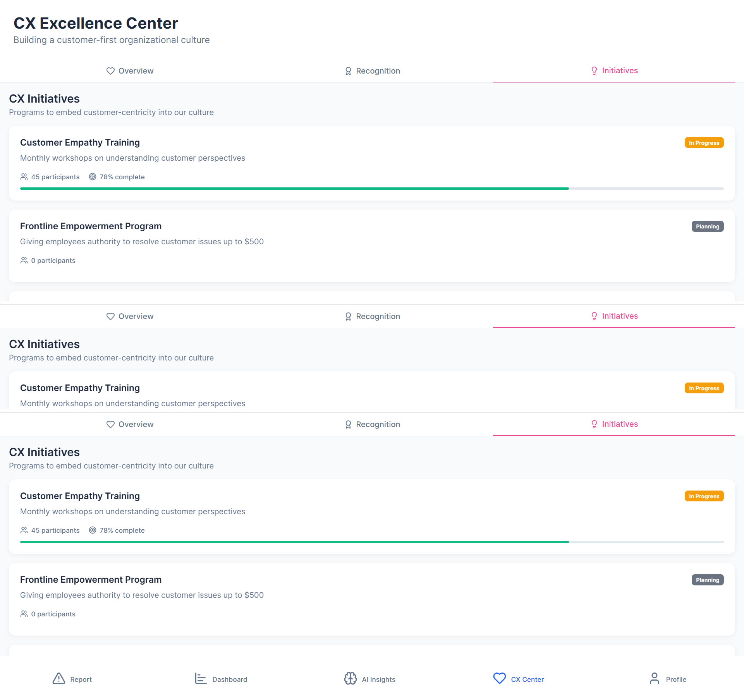Click the bottom Overview tab

[x=130, y=425]
